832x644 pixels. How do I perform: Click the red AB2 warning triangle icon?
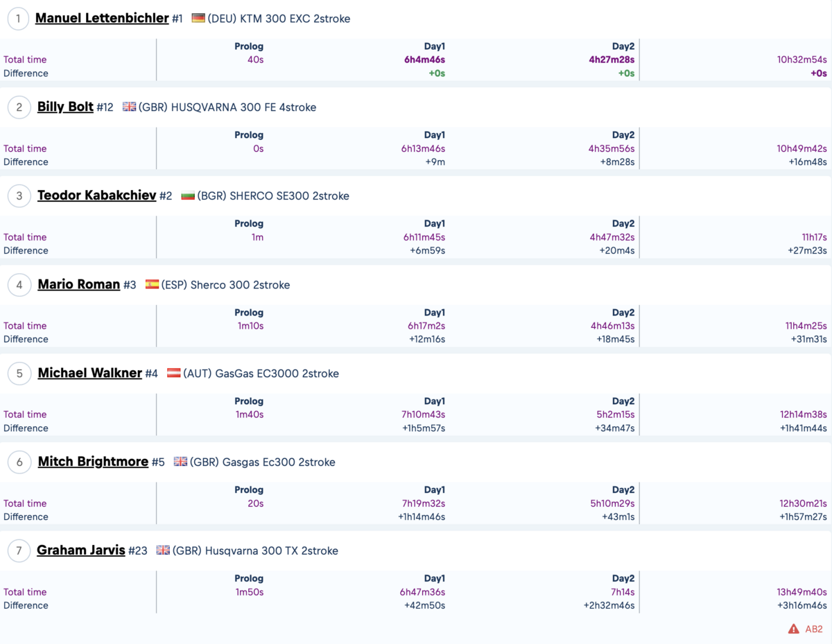click(794, 629)
